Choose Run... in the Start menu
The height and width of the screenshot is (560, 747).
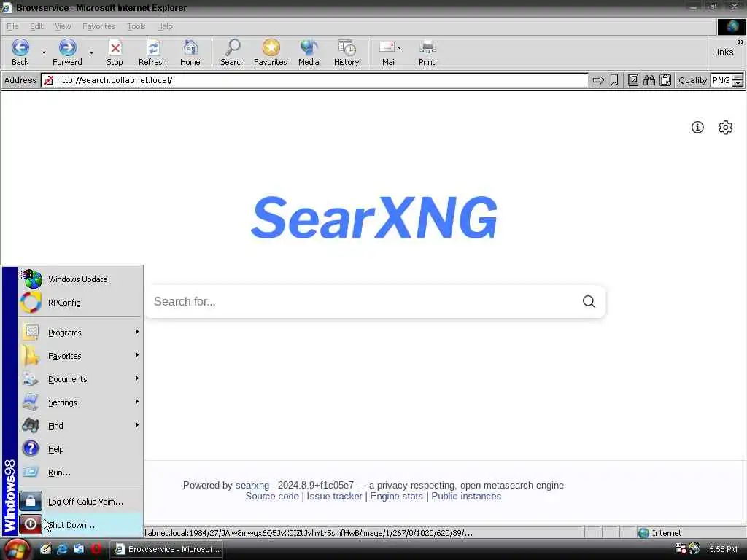pos(80,472)
